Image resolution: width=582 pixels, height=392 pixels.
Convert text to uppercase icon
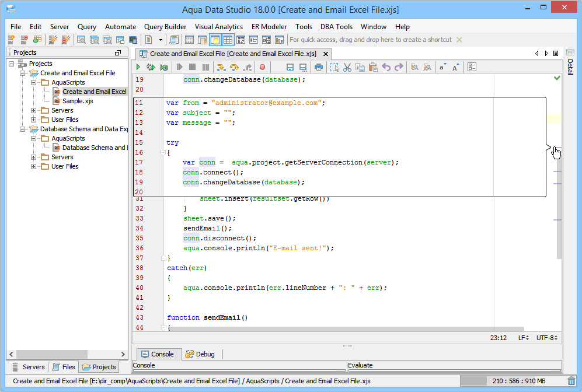(455, 67)
